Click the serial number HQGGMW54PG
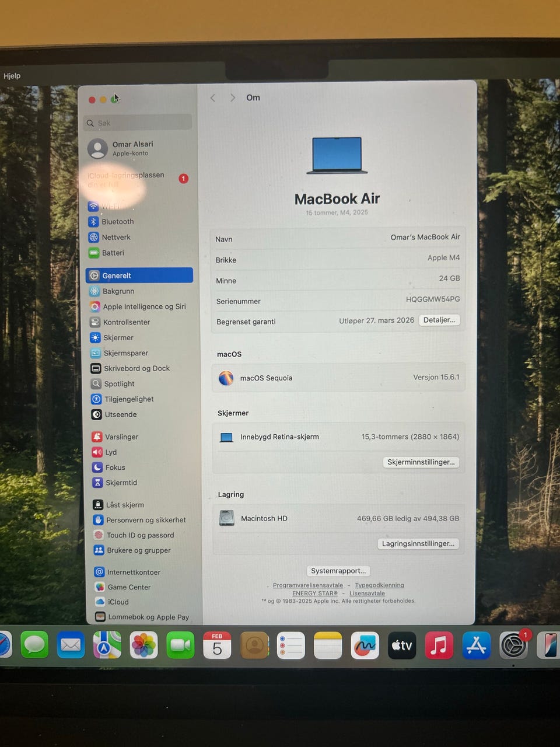 click(433, 299)
